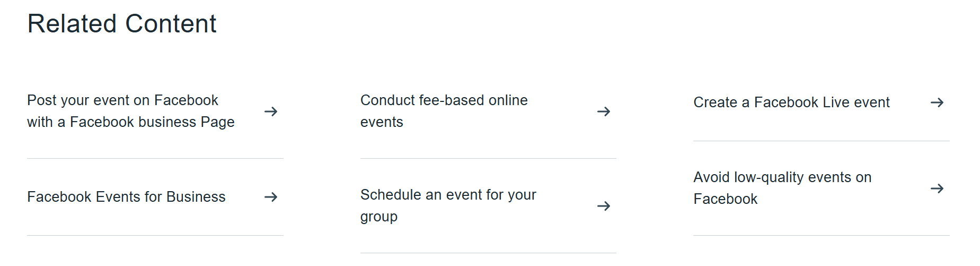Viewport: 980px width, 266px height.
Task: Click the Related Content heading
Action: click(122, 24)
